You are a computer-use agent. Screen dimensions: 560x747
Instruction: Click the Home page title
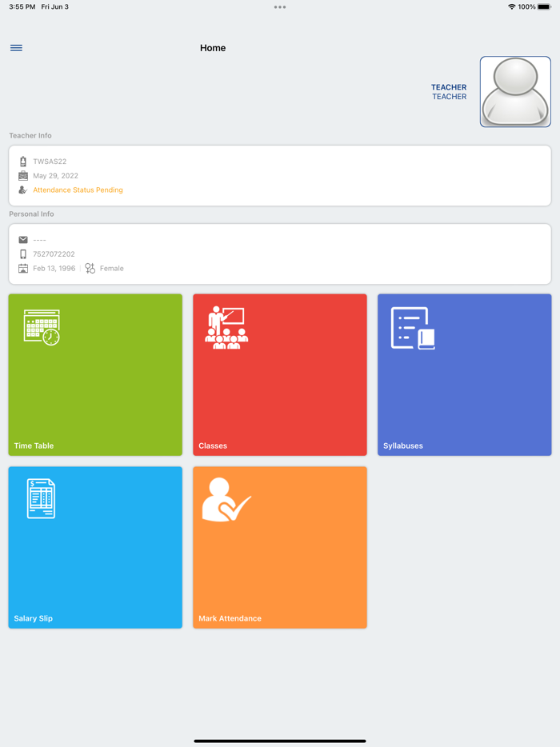(213, 48)
